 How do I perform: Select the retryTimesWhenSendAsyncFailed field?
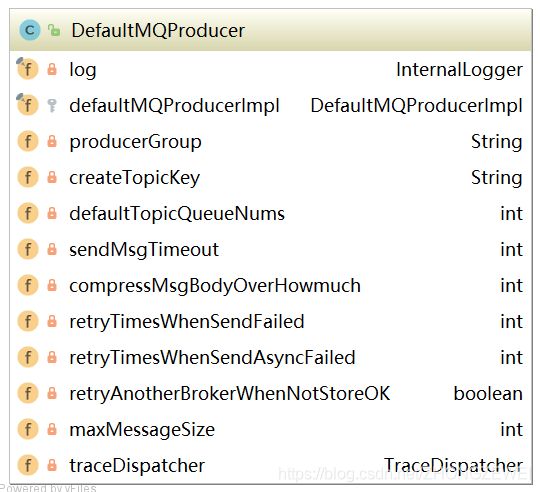[x=271, y=357]
